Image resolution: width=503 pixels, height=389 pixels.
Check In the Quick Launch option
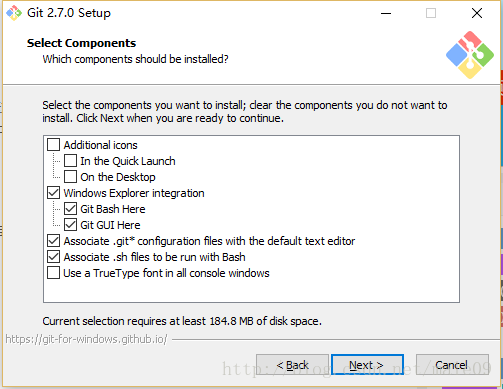point(70,161)
